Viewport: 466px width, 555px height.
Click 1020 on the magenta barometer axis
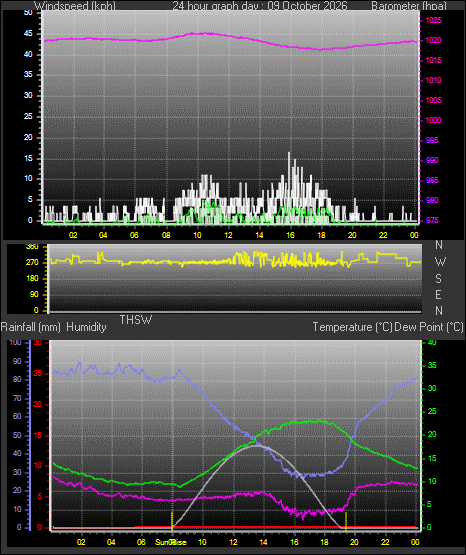click(x=433, y=40)
